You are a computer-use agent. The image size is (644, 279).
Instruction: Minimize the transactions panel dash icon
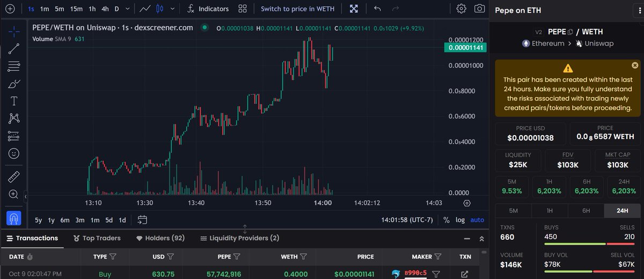pyautogui.click(x=466, y=238)
